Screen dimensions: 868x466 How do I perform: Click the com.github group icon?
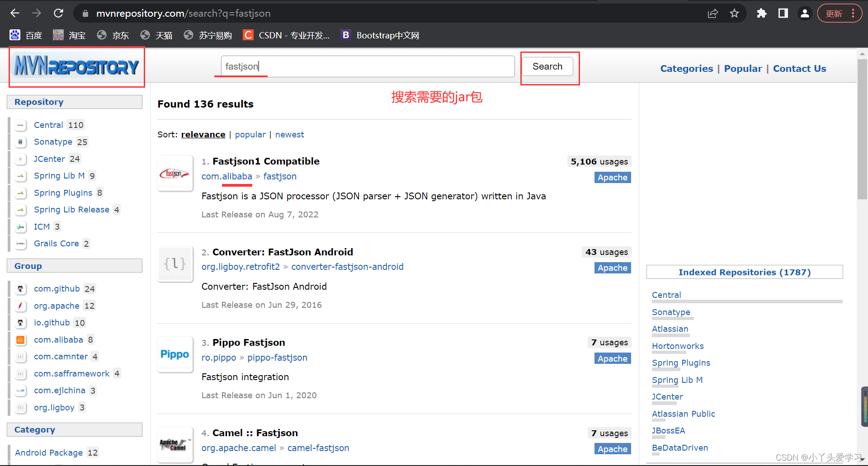[20, 289]
